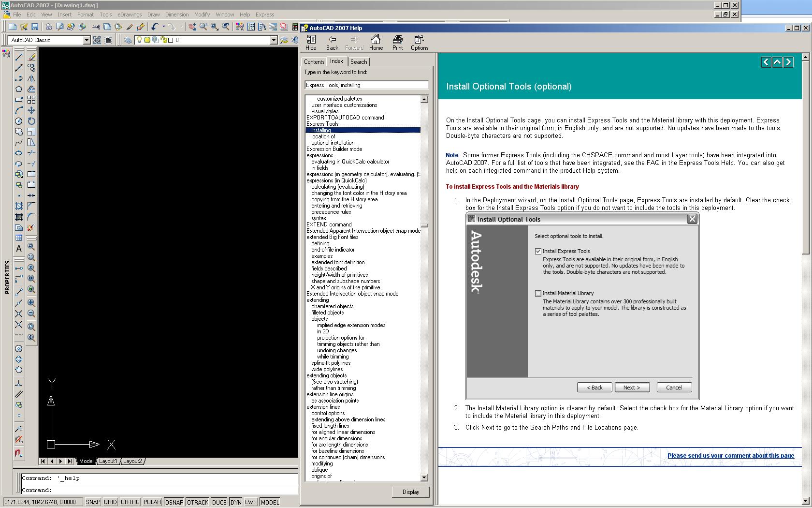Select the Multiline Text tool
Screen dimensions: 812x508
coord(19,249)
